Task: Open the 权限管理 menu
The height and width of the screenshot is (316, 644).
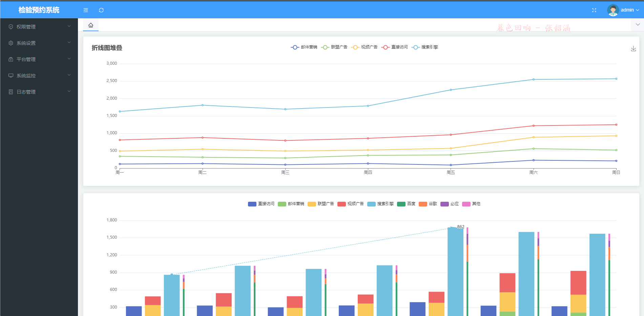Action: 39,27
